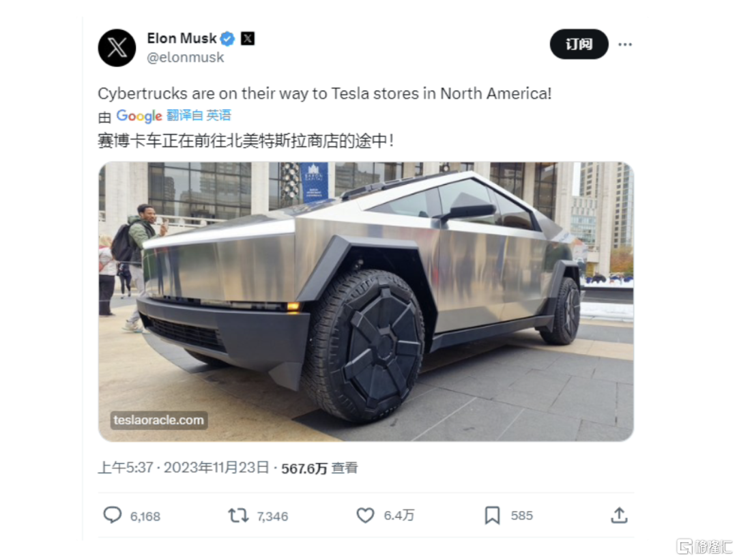Click the reply speech bubble icon
Image resolution: width=737 pixels, height=560 pixels.
(x=113, y=515)
